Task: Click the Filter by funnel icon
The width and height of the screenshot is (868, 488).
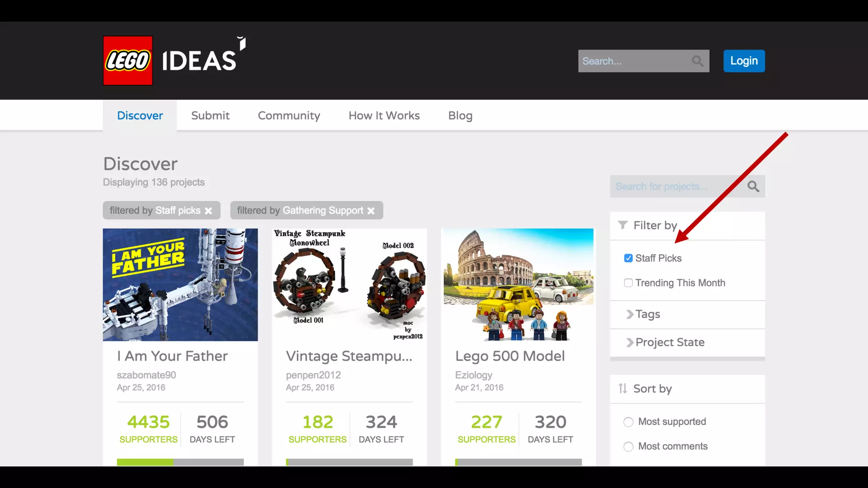Action: pos(622,225)
